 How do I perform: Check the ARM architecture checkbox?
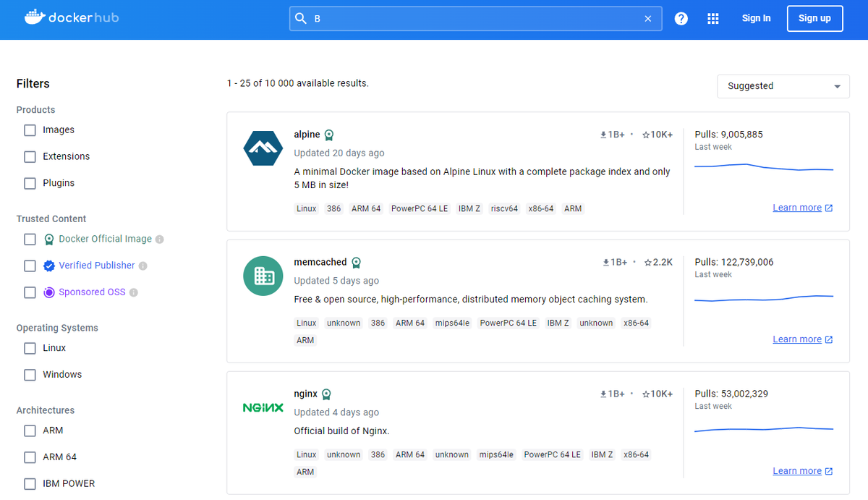point(30,431)
